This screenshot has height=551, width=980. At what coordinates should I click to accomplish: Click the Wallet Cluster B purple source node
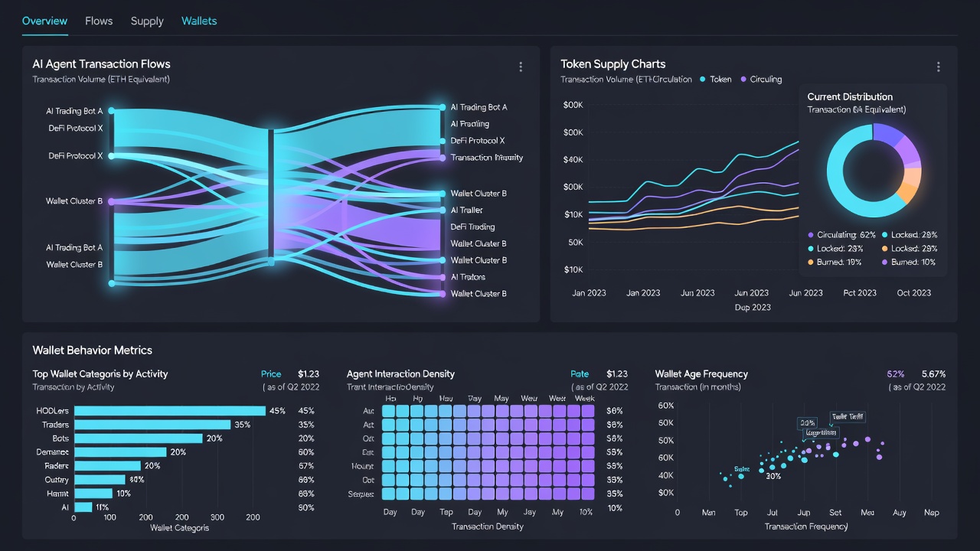coord(111,201)
